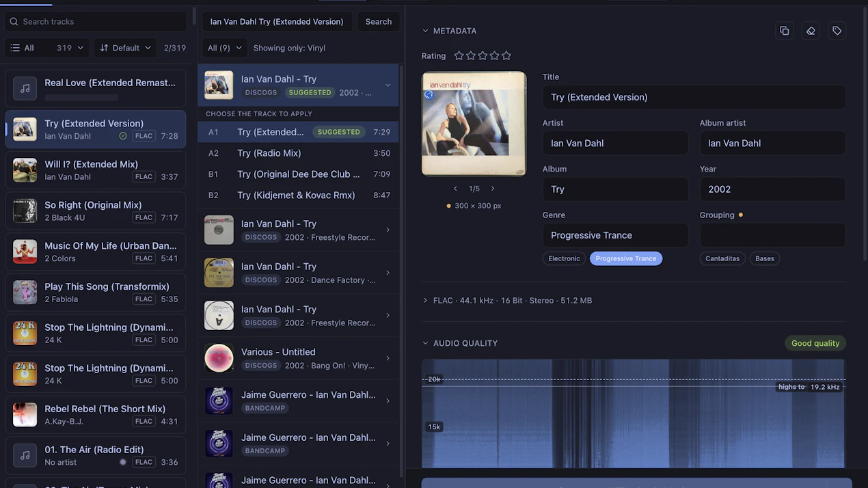This screenshot has width=868, height=488.
Task: Select So Right (Original Mix) by 2 Black 4U
Action: tap(96, 211)
